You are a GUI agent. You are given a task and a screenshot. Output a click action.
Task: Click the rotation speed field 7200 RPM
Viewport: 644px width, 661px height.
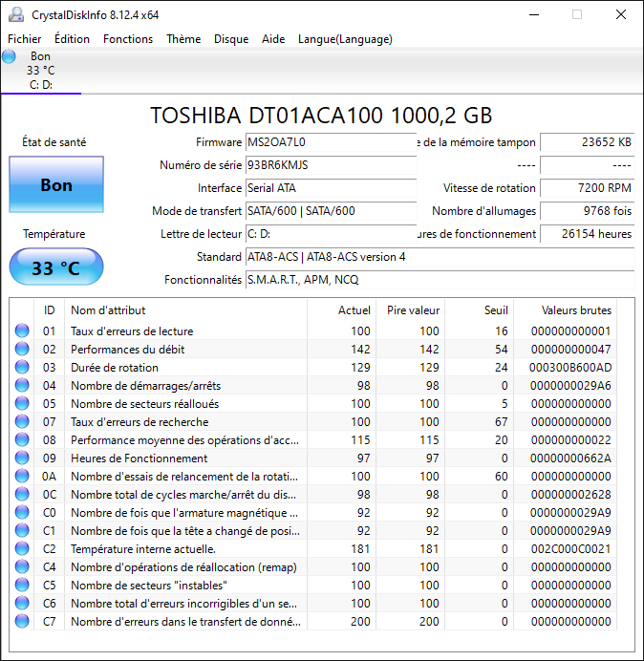(x=587, y=187)
